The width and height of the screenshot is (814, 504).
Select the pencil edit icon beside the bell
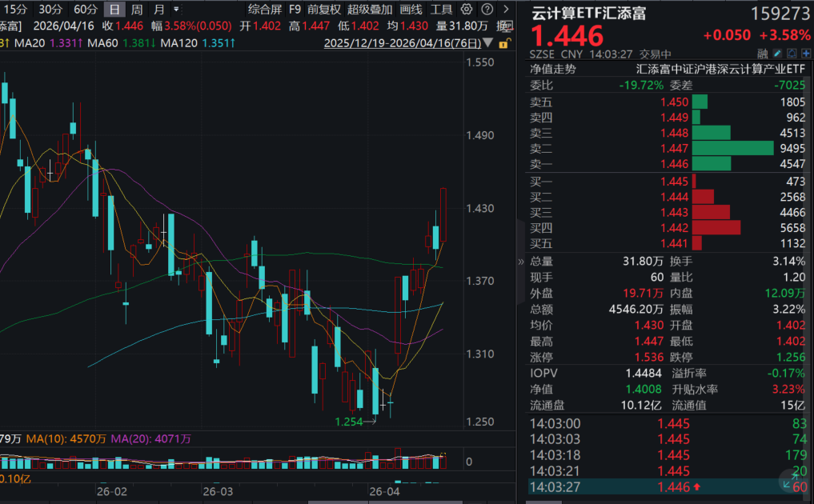(777, 53)
